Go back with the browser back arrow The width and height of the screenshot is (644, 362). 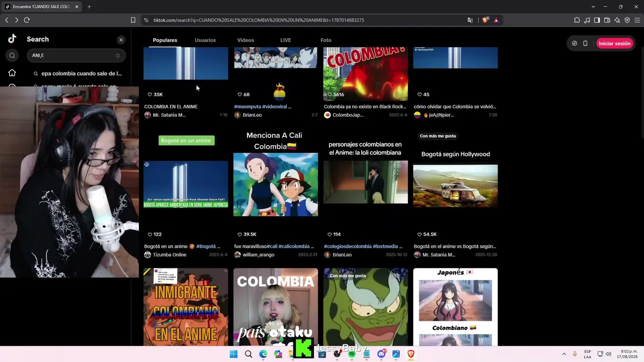(x=7, y=20)
